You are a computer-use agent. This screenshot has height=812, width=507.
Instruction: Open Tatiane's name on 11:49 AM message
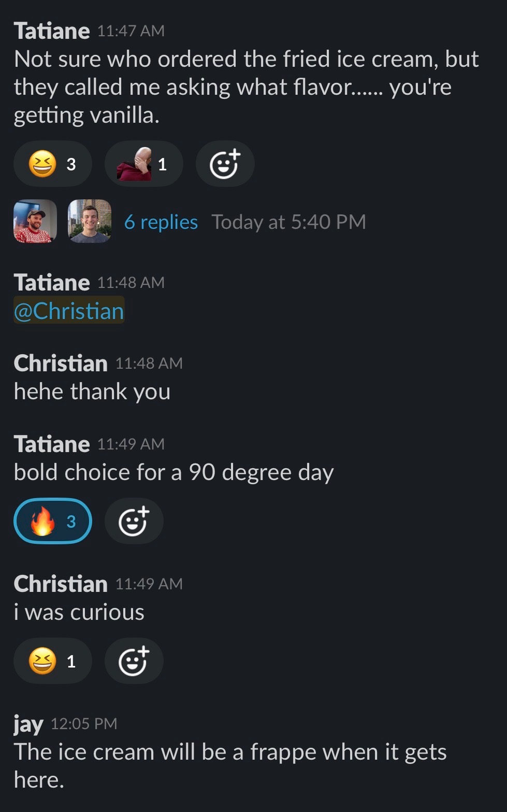pyautogui.click(x=52, y=444)
